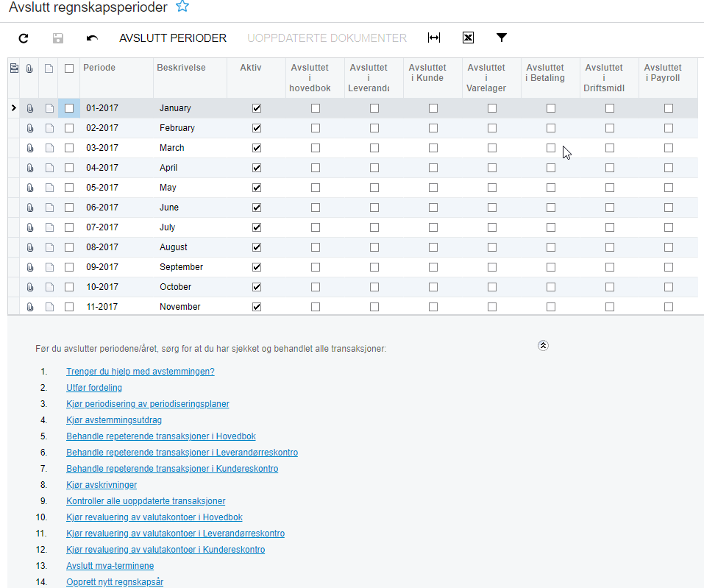The image size is (704, 588).
Task: Open note for the 04-2017 row
Action: pyautogui.click(x=49, y=168)
